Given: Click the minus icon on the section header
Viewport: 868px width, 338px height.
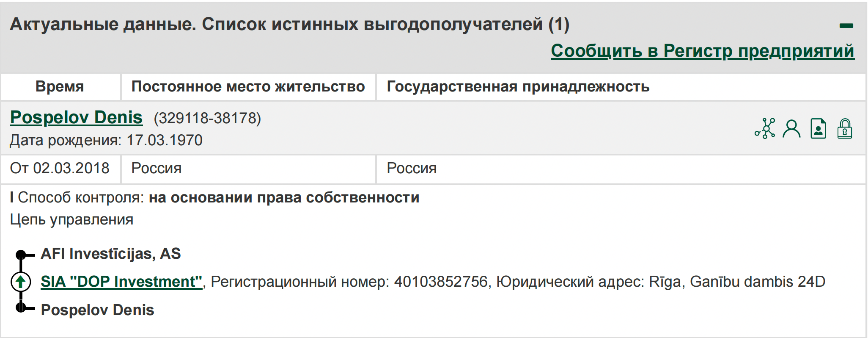Looking at the screenshot, I should click(846, 25).
